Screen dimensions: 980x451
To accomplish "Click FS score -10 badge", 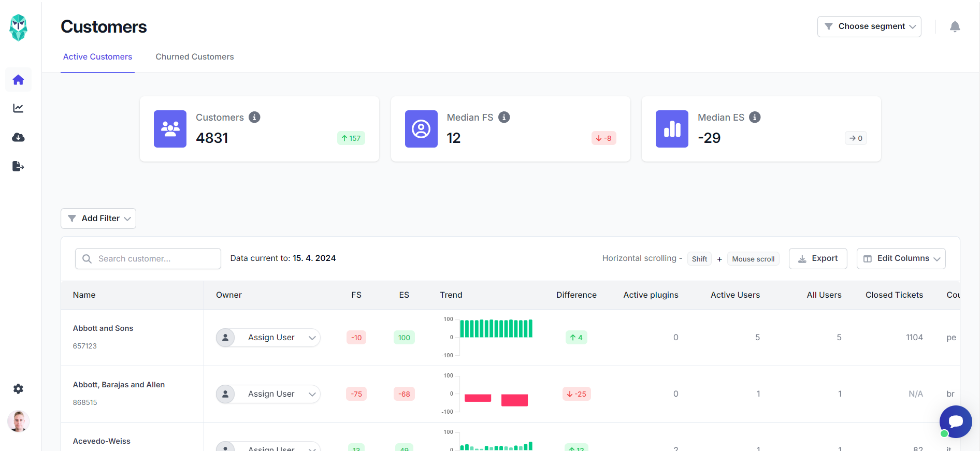I will click(x=356, y=338).
